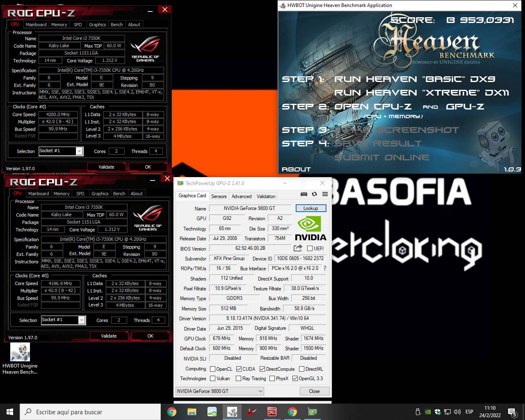The image size is (525, 420).
Task: Click the NVIDIA logo in GPU-Z
Action: click(310, 228)
